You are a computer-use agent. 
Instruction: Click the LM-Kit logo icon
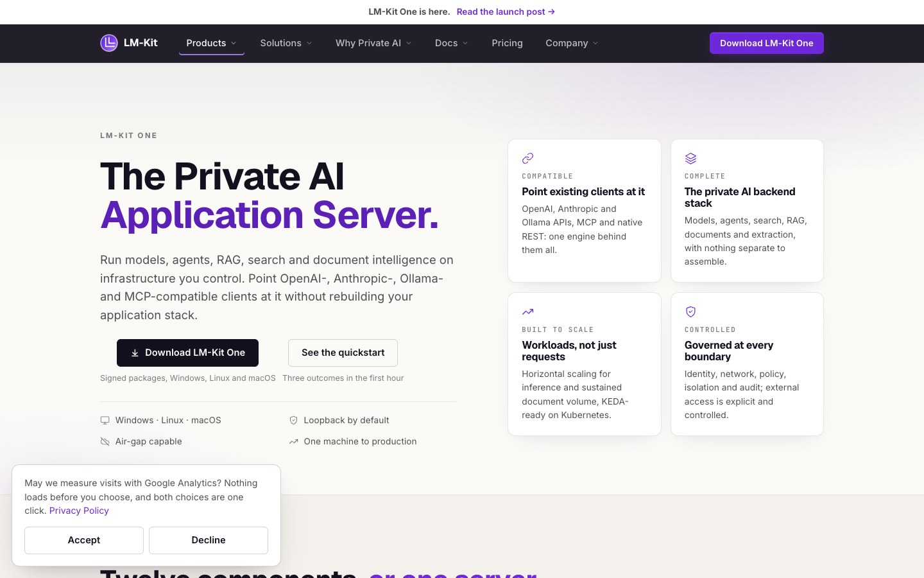click(109, 43)
